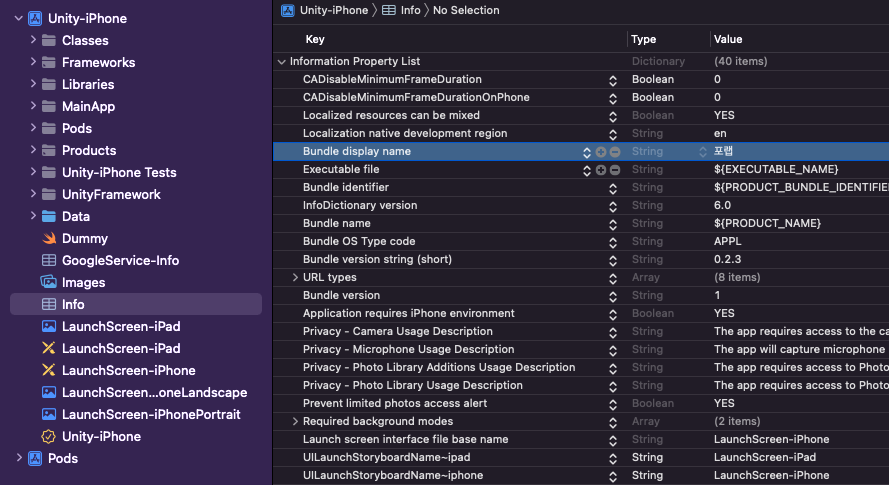
Task: Select Privacy - Microphone Usage Description row
Action: point(581,349)
